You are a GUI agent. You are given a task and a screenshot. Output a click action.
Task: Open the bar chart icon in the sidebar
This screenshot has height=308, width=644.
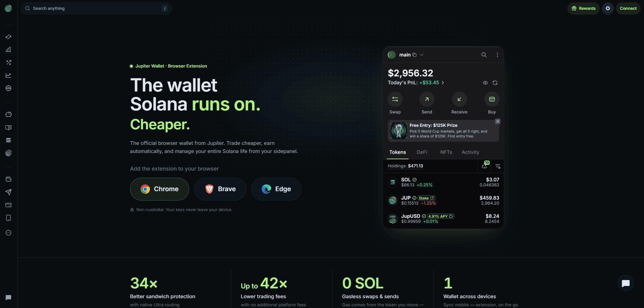click(8, 50)
